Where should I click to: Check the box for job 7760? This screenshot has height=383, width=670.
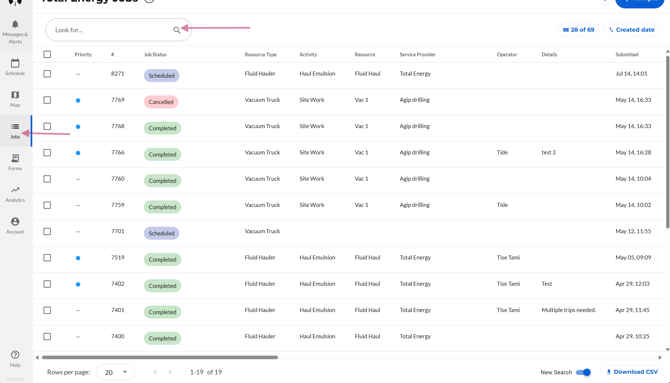click(x=47, y=179)
